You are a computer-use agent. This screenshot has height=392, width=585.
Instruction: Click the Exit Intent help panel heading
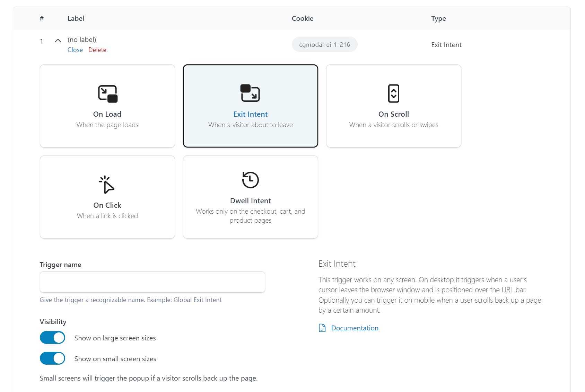[337, 264]
